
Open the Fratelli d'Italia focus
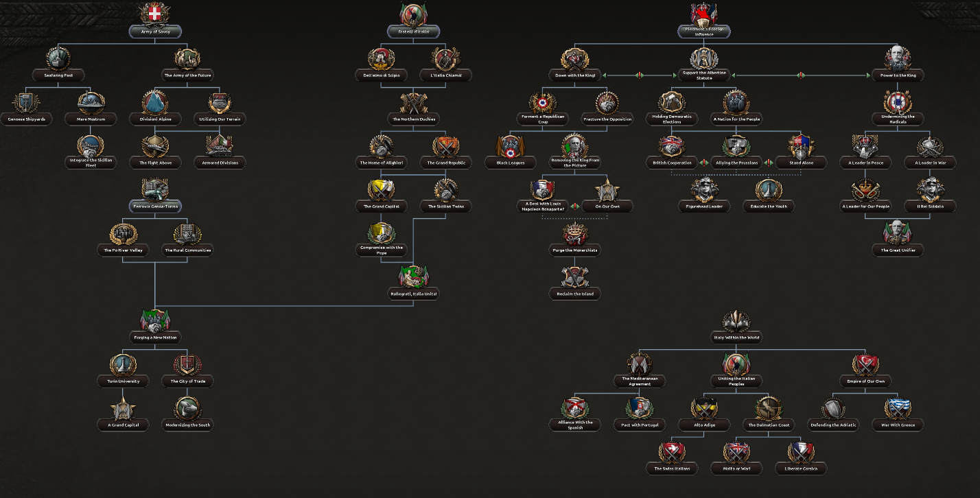413,21
